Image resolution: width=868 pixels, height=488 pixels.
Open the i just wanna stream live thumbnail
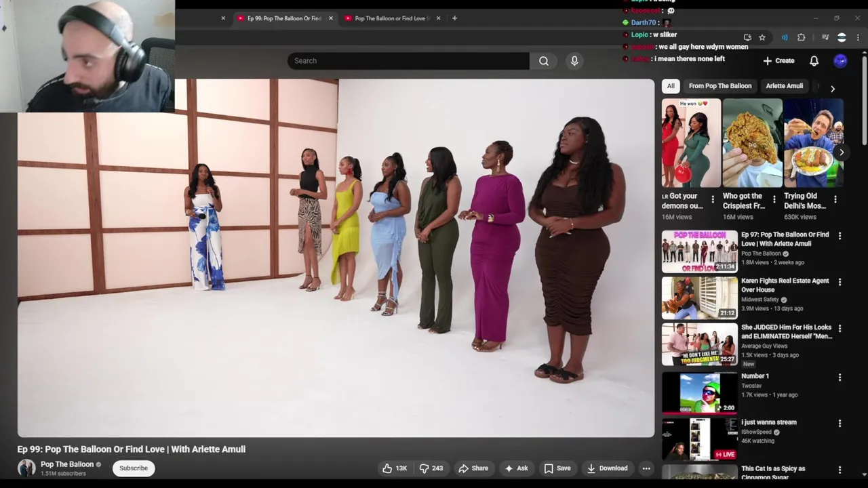(x=700, y=439)
